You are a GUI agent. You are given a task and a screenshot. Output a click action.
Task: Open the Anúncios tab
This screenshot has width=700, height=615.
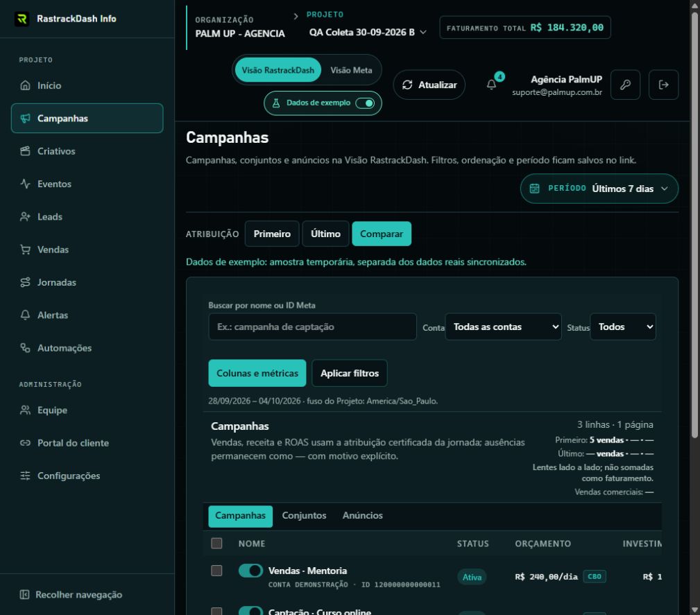[363, 516]
